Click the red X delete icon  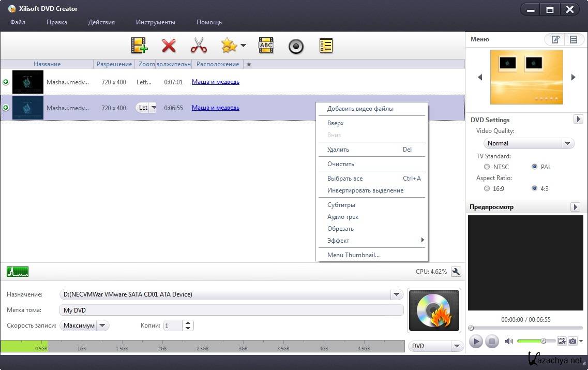[169, 46]
